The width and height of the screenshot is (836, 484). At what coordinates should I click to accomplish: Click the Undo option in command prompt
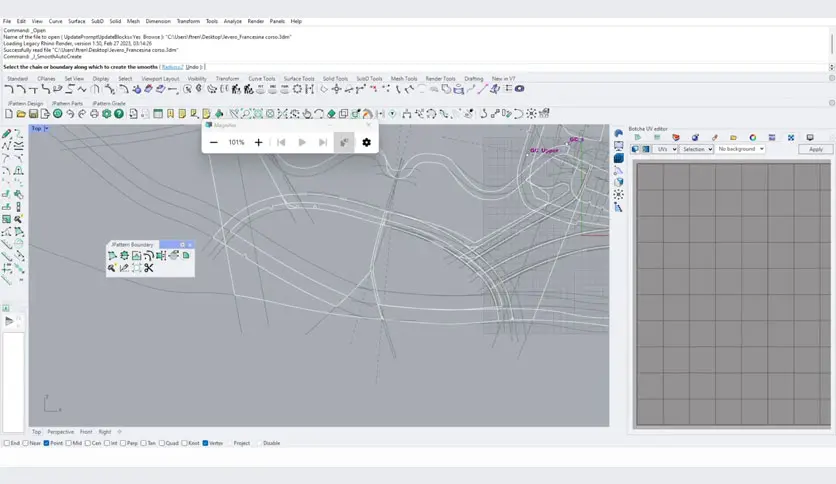tap(192, 67)
